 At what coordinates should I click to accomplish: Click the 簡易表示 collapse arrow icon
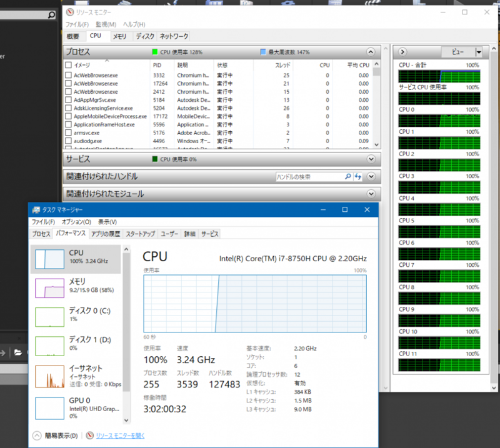(37, 436)
